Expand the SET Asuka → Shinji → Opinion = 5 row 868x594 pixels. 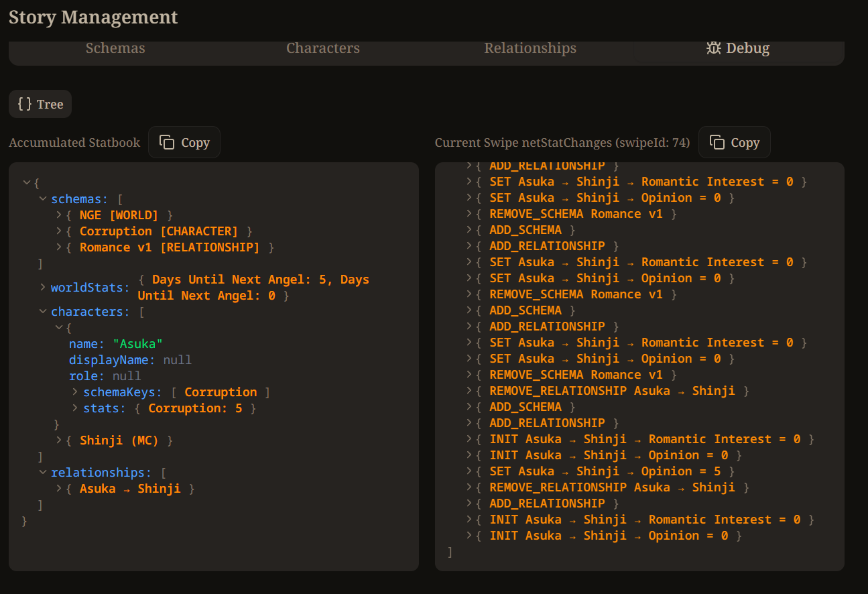[470, 471]
